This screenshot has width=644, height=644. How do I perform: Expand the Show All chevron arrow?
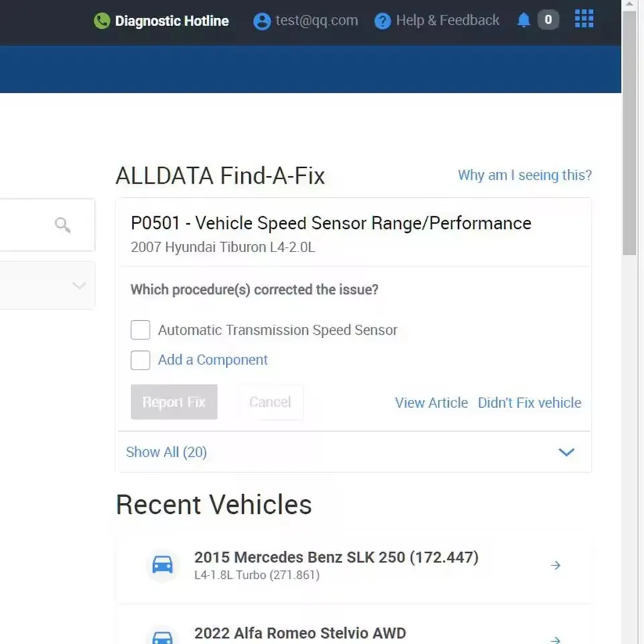[566, 452]
